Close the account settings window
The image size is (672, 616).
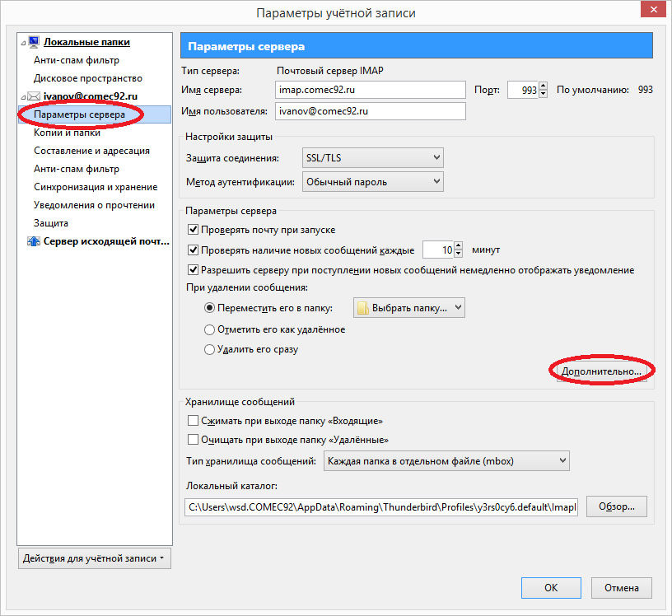(651, 12)
